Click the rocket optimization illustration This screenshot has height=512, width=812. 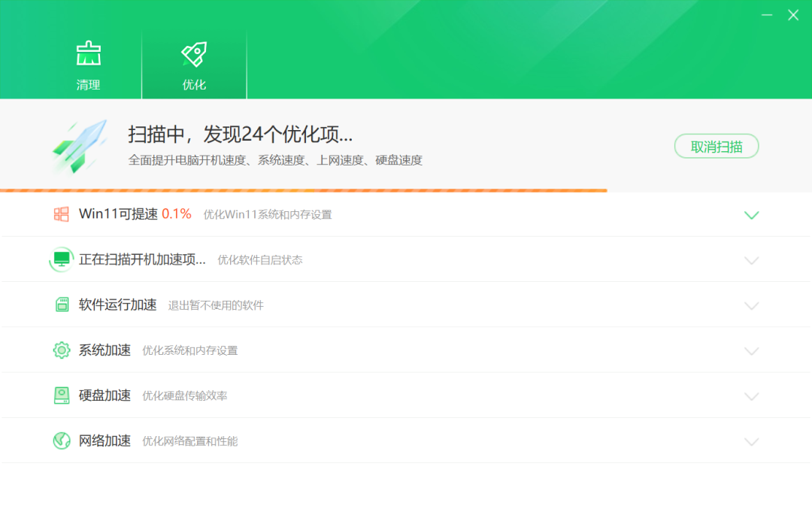(79, 145)
